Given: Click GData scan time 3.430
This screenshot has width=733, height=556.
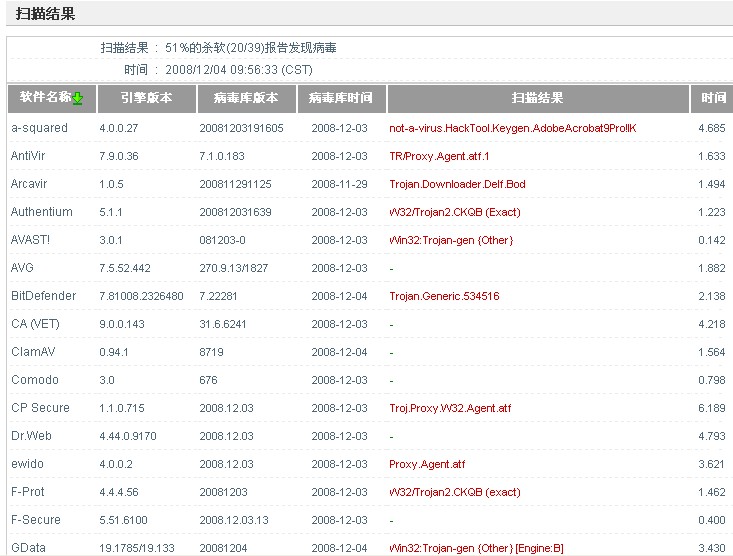Looking at the screenshot, I should (711, 548).
